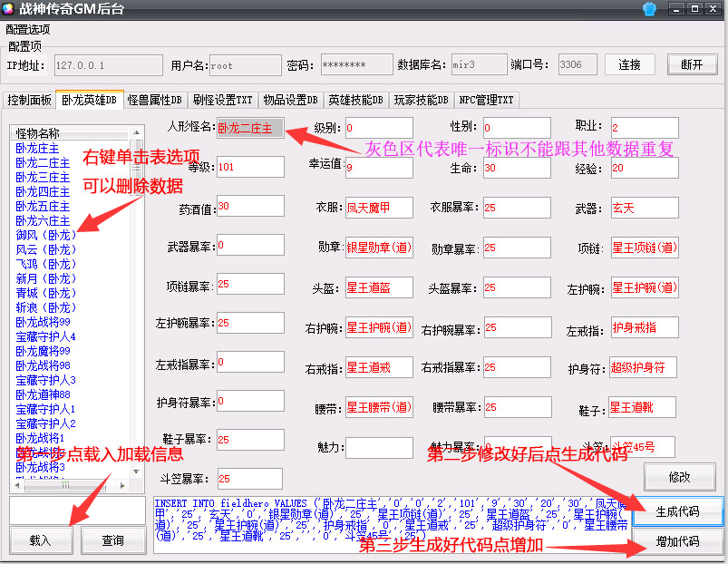Image resolution: width=728 pixels, height=564 pixels.
Task: Click 生成代码 to generate SQL
Action: click(678, 511)
